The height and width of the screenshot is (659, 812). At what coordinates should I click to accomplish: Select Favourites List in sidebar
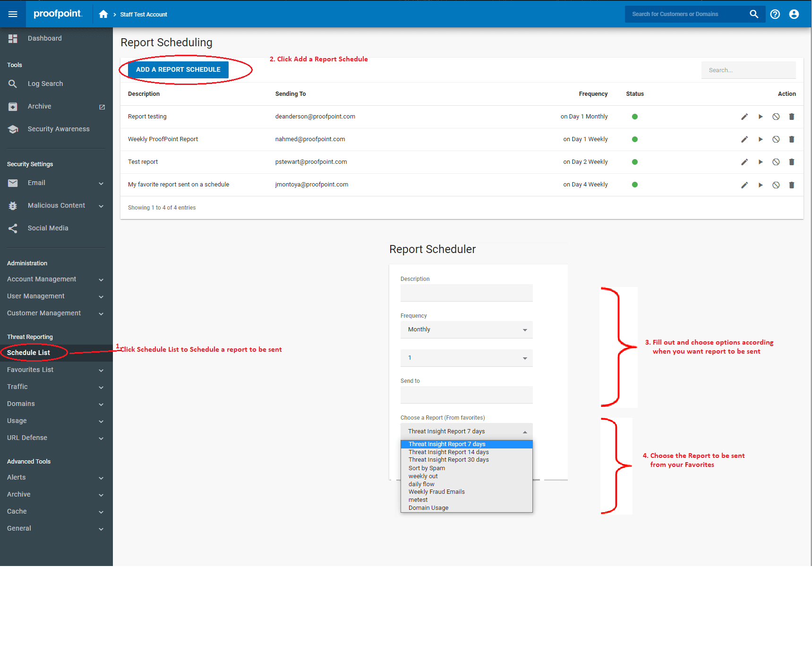(x=30, y=370)
